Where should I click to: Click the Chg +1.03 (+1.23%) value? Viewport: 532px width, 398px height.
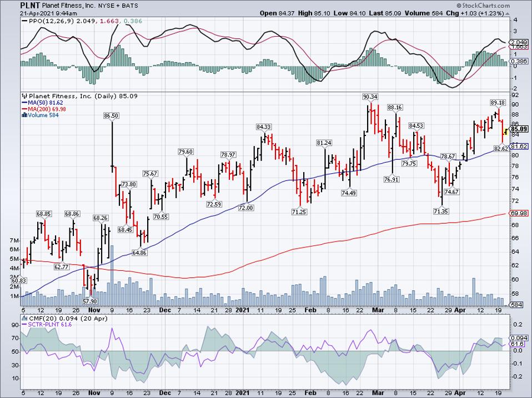[475, 13]
